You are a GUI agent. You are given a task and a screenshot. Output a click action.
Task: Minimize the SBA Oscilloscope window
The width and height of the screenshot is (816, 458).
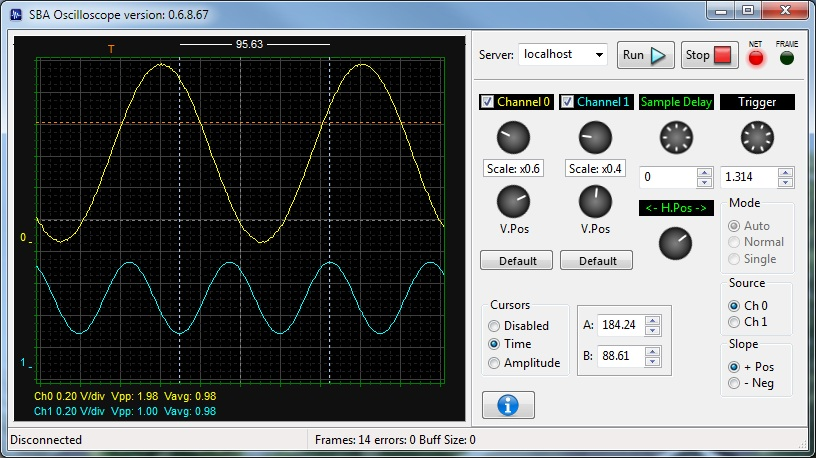(721, 10)
